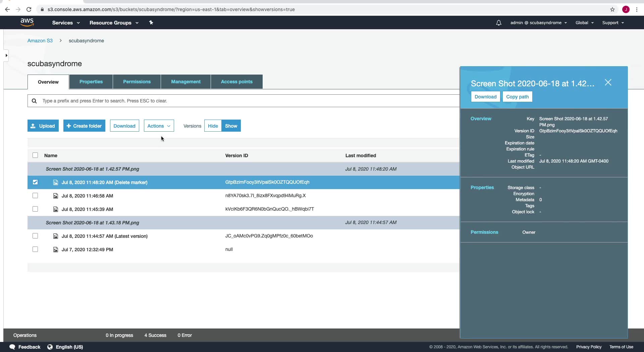The height and width of the screenshot is (352, 644).
Task: Check the 11:46:58 AM version checkbox
Action: coord(35,195)
